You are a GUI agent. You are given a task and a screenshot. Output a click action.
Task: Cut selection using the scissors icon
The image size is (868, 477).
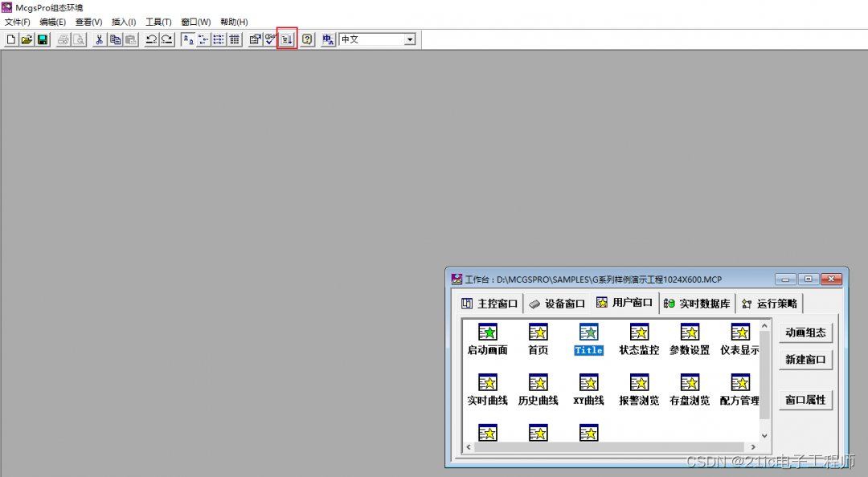[99, 39]
